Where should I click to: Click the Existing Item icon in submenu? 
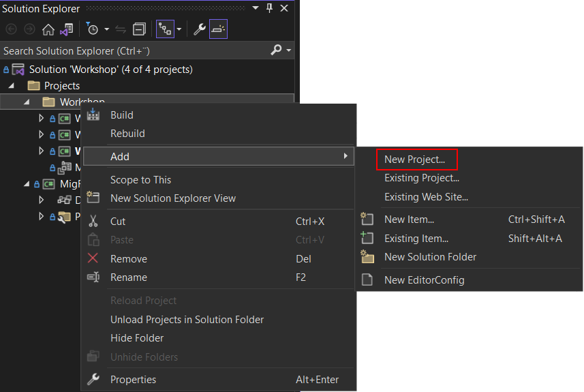pos(367,237)
